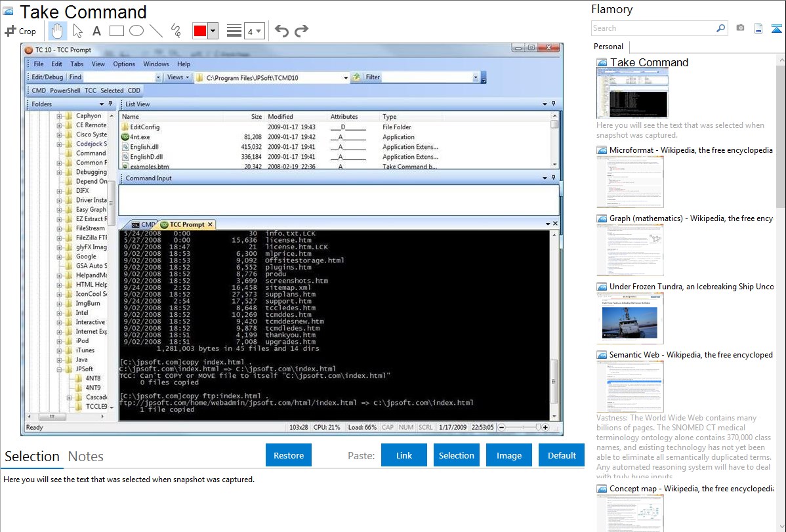Image resolution: width=786 pixels, height=532 pixels.
Task: Open the Find combo box dropdown
Action: [158, 77]
